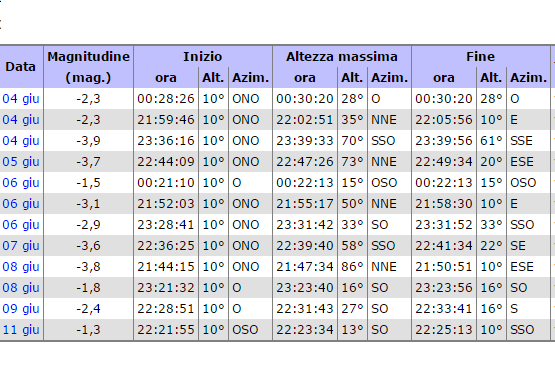Click the -3,7 magnitude cell

[x=88, y=162]
